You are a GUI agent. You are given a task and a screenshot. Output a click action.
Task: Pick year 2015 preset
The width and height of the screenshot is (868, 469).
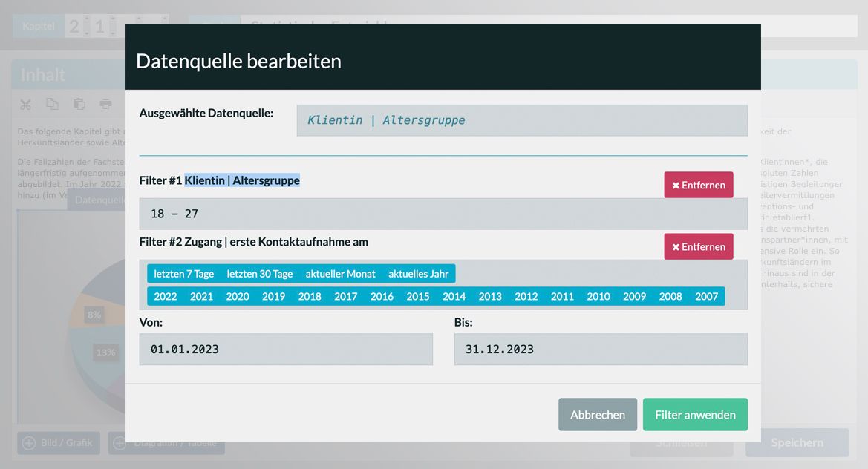(x=418, y=296)
